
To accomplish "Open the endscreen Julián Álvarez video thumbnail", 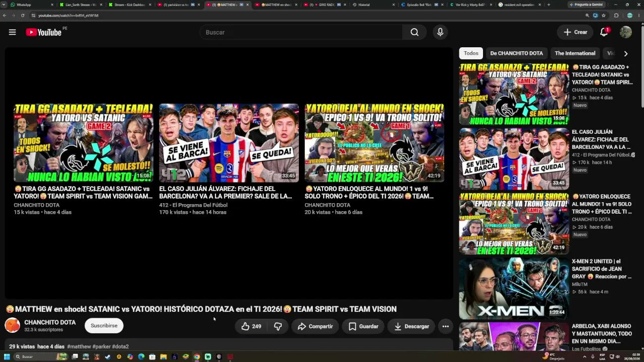I will tap(229, 143).
